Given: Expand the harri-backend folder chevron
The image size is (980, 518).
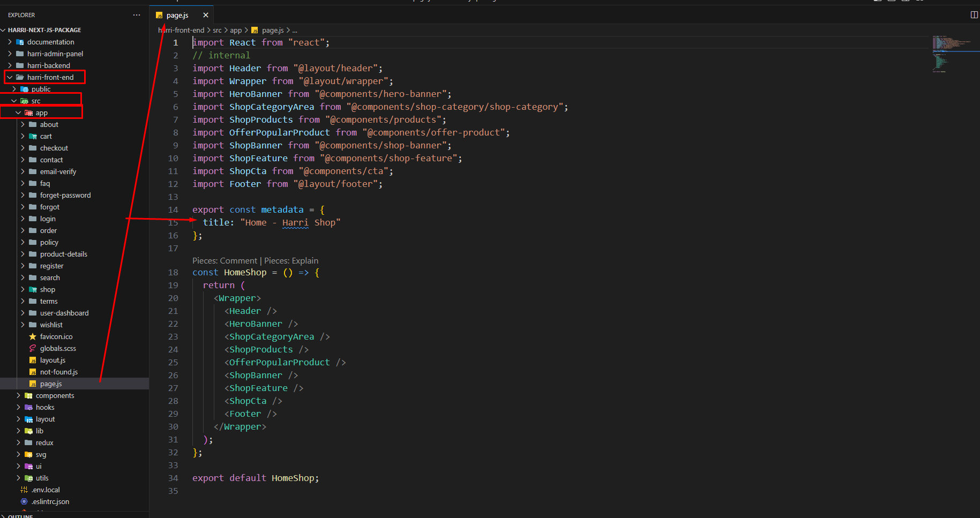Looking at the screenshot, I should tap(10, 65).
